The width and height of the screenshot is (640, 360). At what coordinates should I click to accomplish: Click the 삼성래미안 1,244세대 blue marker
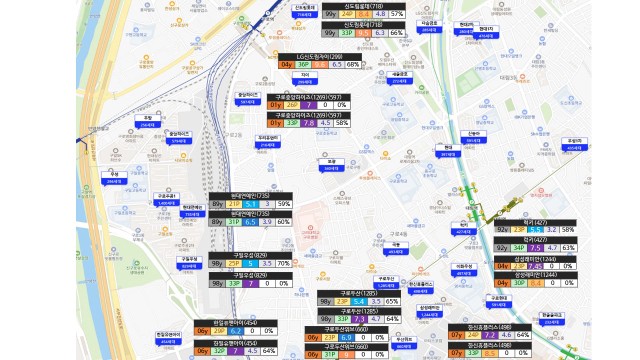(429, 311)
